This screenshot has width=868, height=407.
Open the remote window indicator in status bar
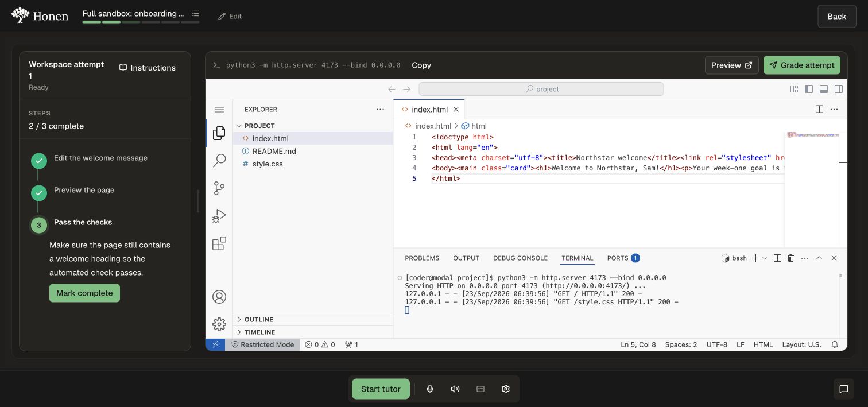pyautogui.click(x=215, y=344)
